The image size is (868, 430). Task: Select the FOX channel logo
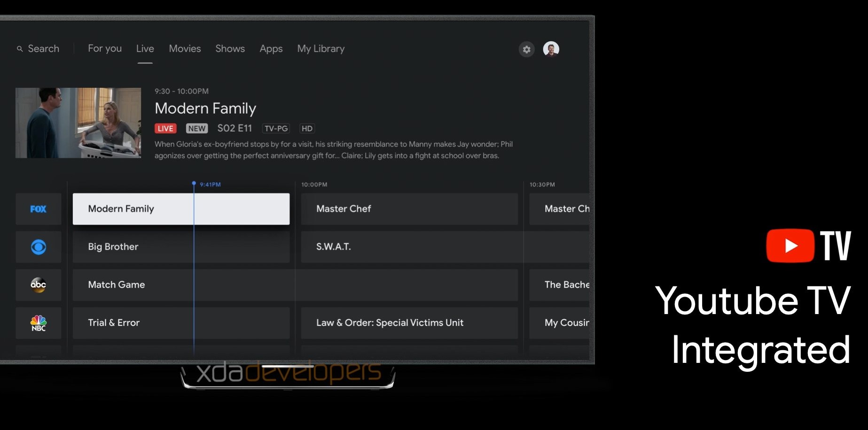39,209
